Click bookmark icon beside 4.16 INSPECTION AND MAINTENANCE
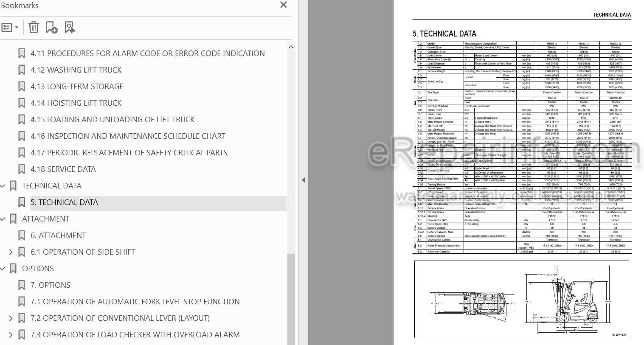This screenshot has width=644, height=345. (21, 136)
